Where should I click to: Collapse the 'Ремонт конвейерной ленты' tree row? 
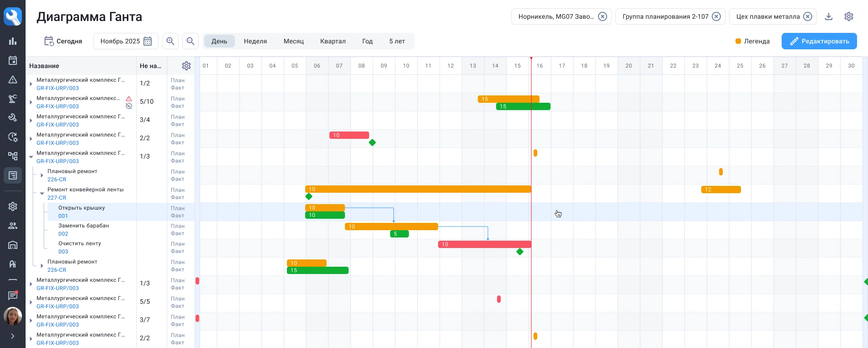coord(42,194)
